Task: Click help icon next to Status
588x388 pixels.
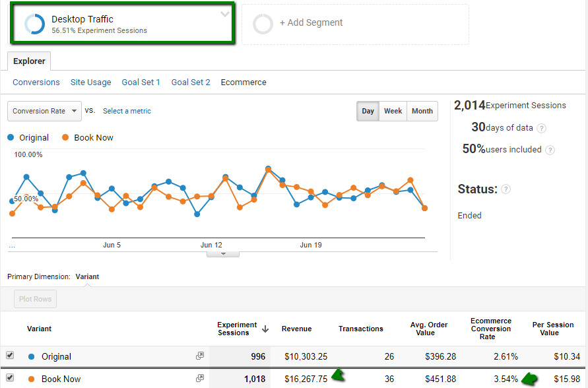Action: (506, 189)
